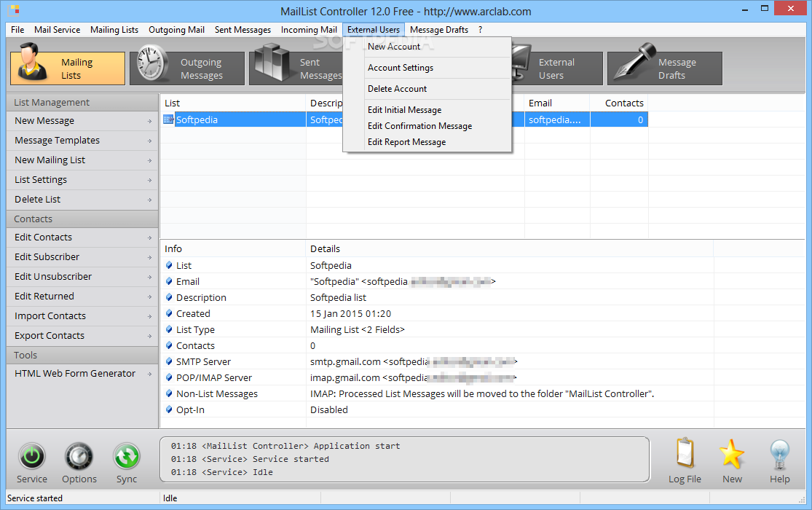Open the Sent Messages toolbar section
Viewport: 812px width, 510px height.
[x=296, y=68]
